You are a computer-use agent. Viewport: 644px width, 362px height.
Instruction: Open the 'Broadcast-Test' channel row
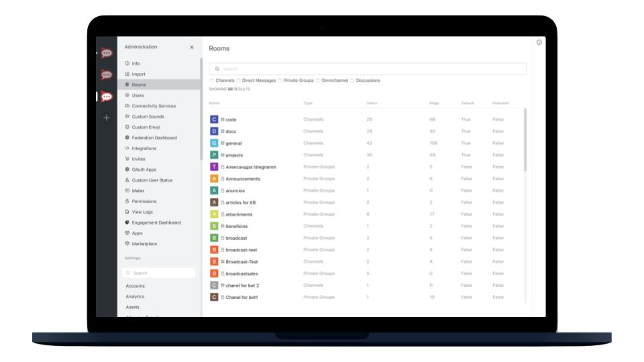[366, 262]
